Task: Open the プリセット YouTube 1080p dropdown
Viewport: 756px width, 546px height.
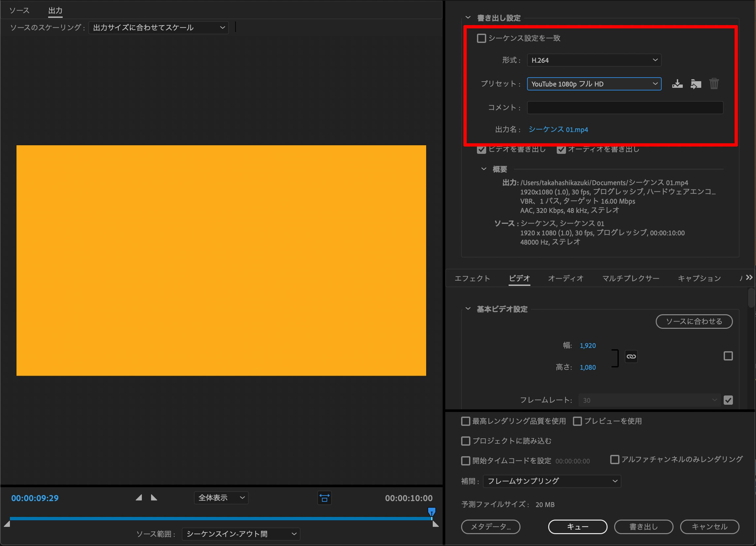Action: pos(594,84)
